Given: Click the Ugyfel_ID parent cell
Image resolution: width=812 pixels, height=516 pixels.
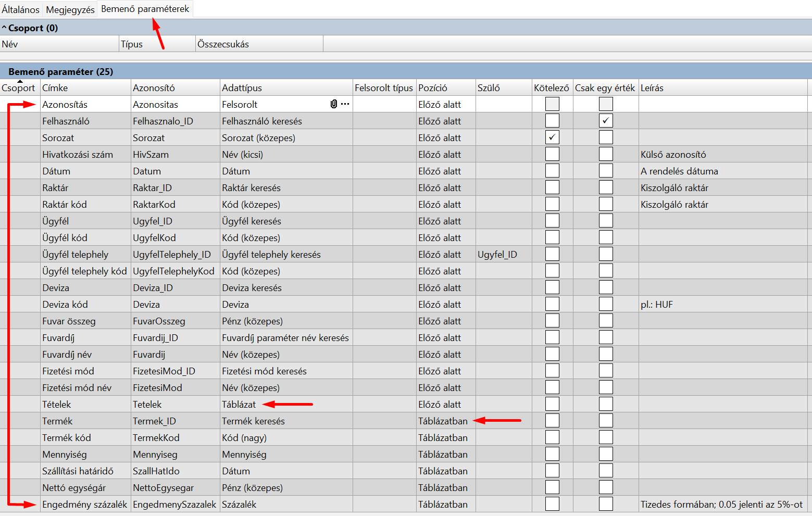Looking at the screenshot, I should point(504,254).
